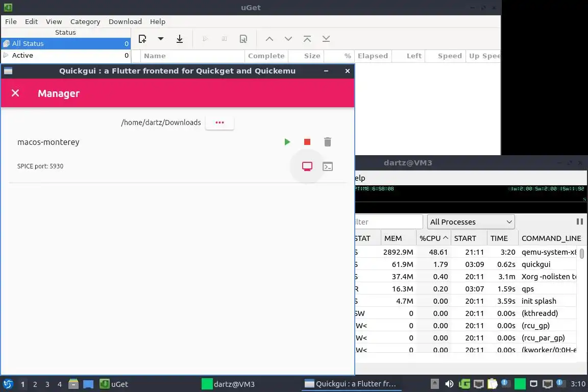Screen dimensions: 588x392
Task: Toggle the pause icon in the qps window
Action: click(580, 222)
